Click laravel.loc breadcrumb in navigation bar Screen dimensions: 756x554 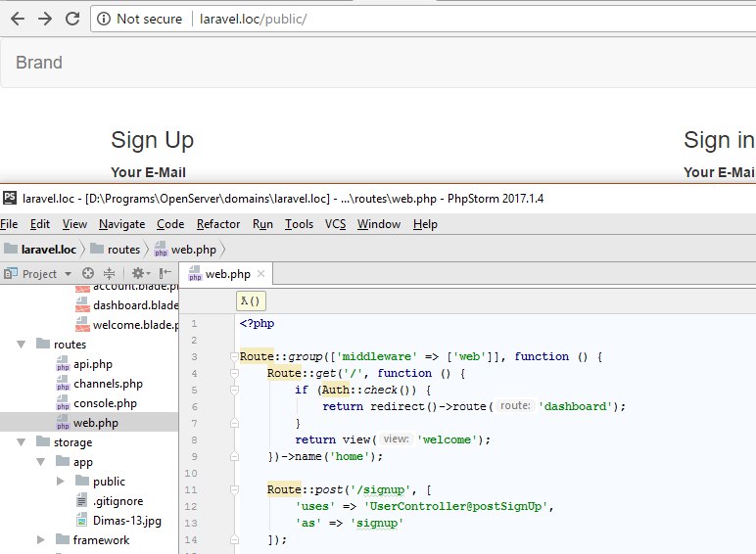click(x=40, y=249)
